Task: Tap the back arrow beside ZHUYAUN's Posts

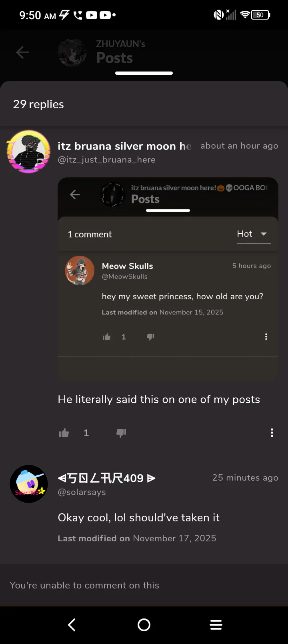Action: tap(22, 52)
